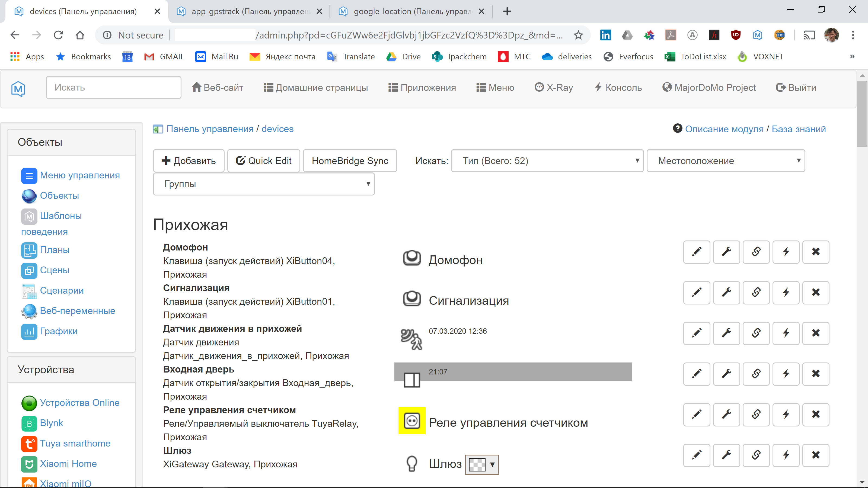Open Планы in sidebar
Screen dimensions: 868x488
click(x=55, y=250)
